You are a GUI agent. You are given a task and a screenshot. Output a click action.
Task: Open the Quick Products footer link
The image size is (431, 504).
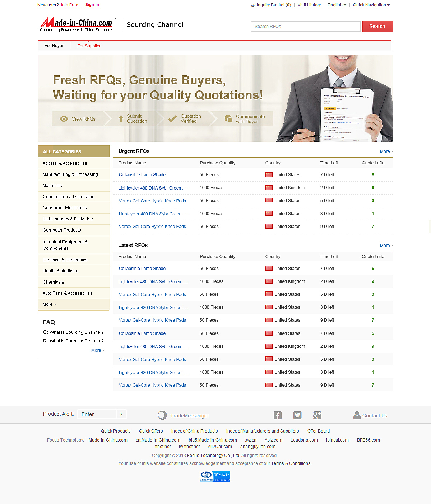pos(116,431)
